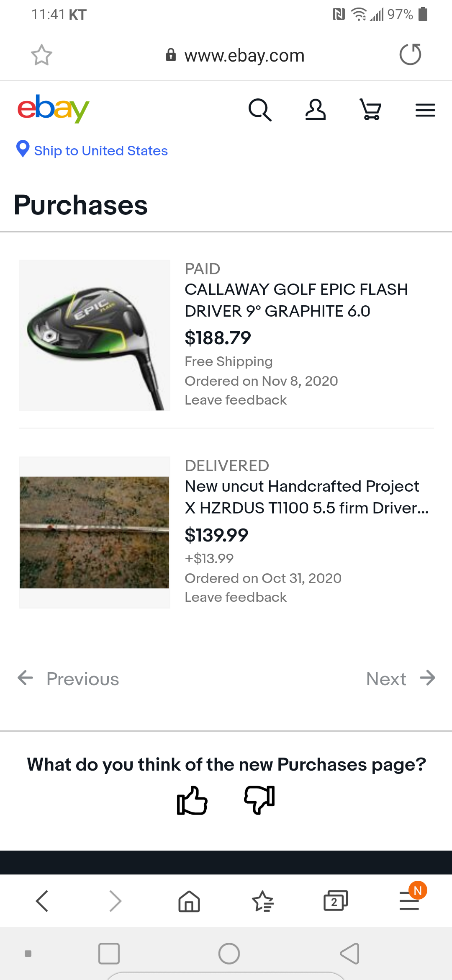Go to Previous purchases page
This screenshot has height=980, width=452.
coord(68,678)
